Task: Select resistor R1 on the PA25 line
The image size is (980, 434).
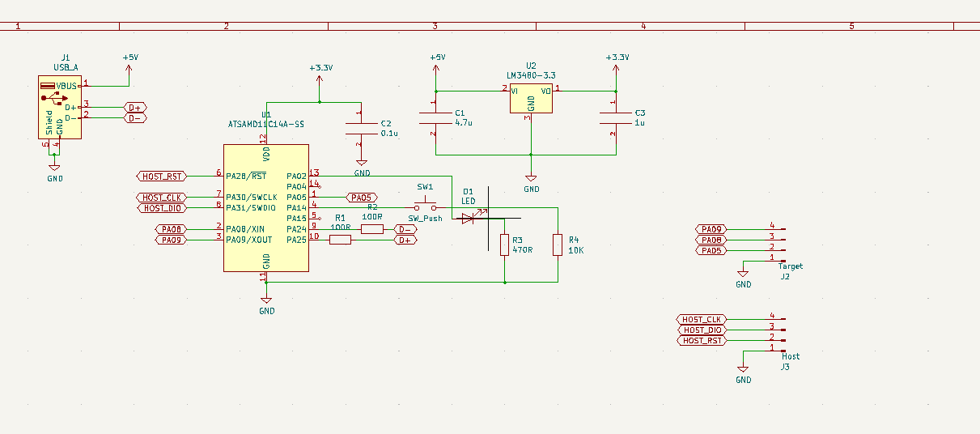Action: [340, 240]
